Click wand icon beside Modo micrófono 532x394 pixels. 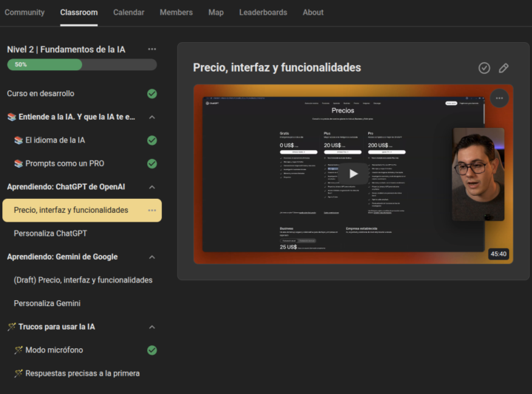(x=18, y=350)
